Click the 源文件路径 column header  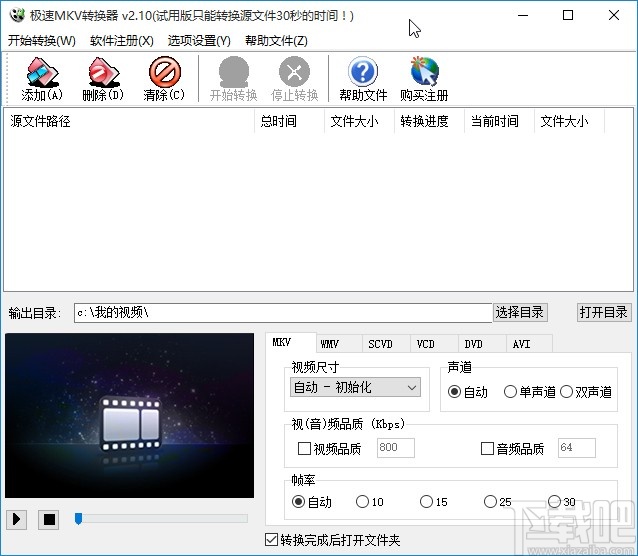tap(129, 121)
